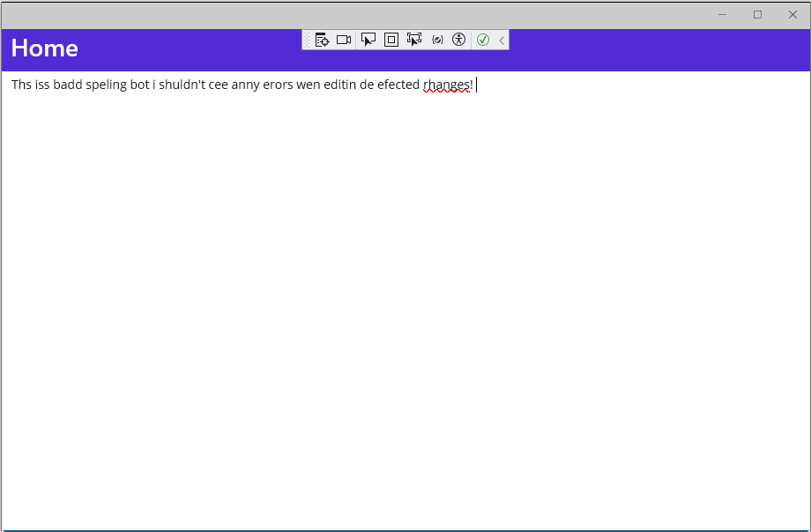Run validation via green checkmark icon
This screenshot has height=532, width=811.
[483, 40]
